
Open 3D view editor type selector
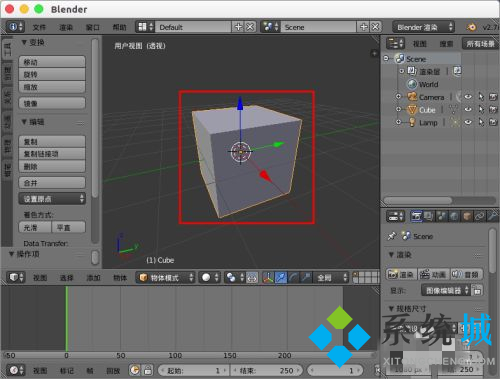tap(16, 277)
